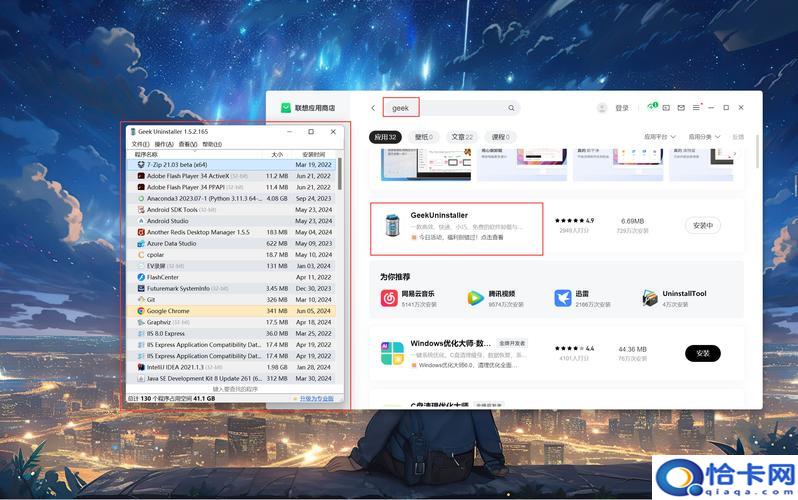Open the 操作 menu in Geek Uninstaller
This screenshot has width=798, height=500.
tap(164, 144)
